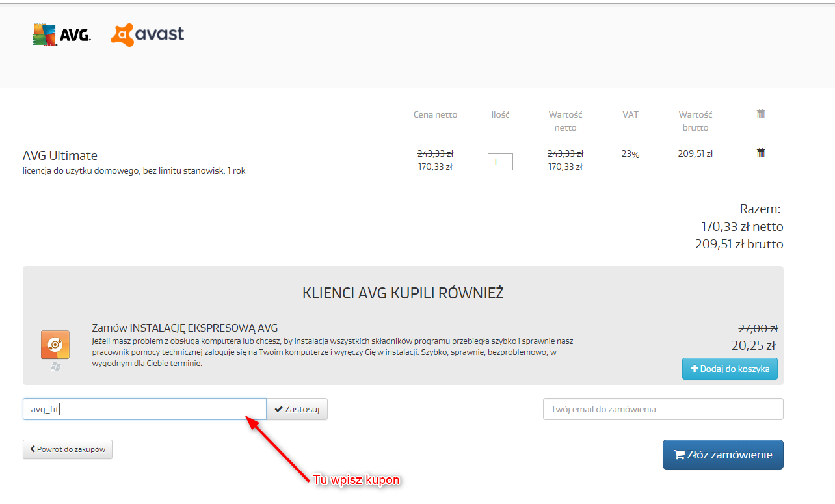Click the VAT column header

(x=630, y=114)
